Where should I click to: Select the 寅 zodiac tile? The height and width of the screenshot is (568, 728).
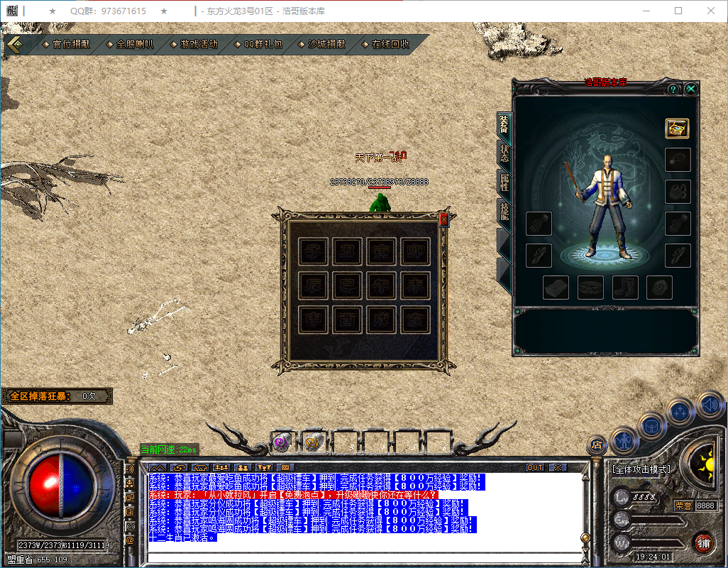[x=381, y=251]
